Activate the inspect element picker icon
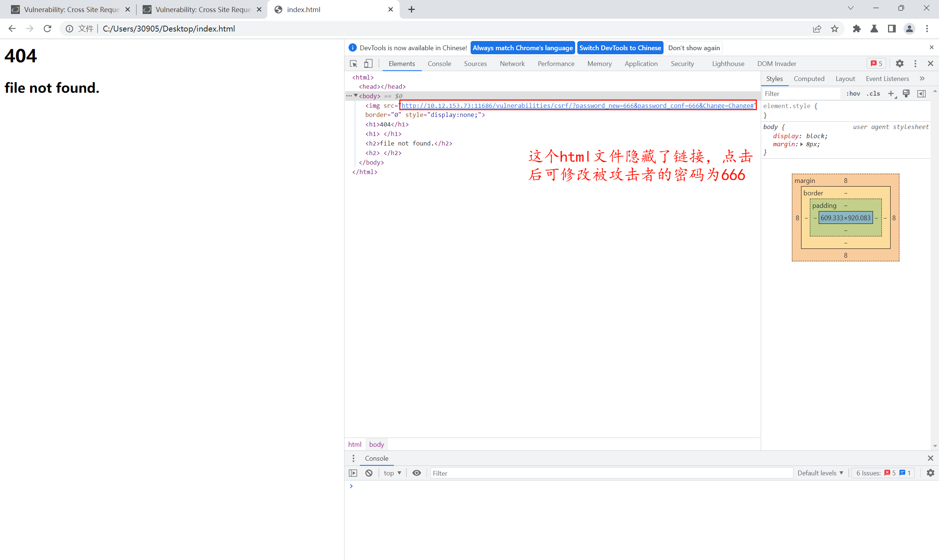This screenshot has width=939, height=560. pos(353,63)
